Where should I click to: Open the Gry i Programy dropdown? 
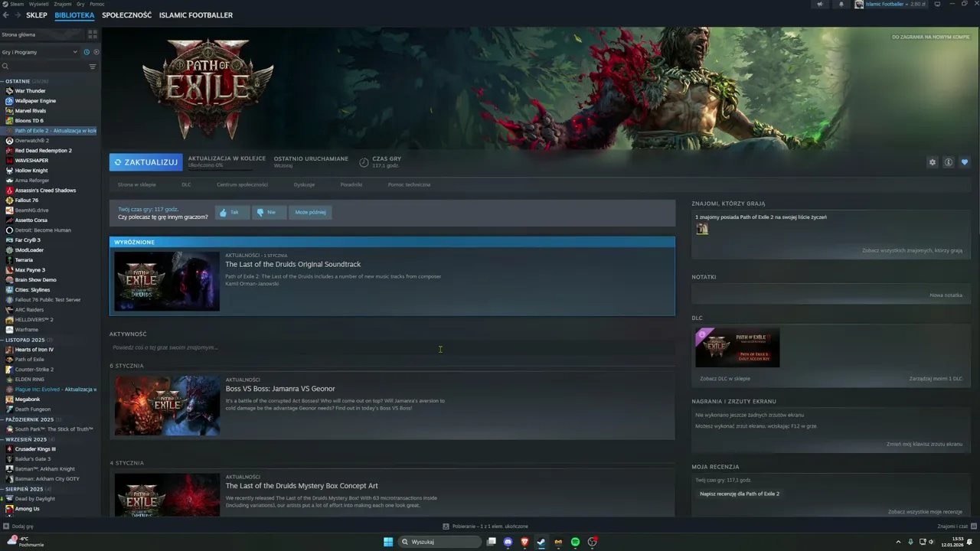(x=40, y=52)
